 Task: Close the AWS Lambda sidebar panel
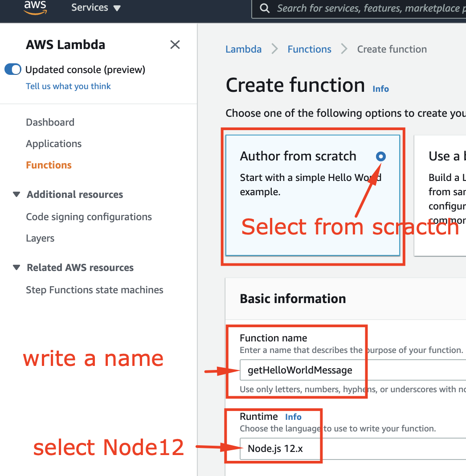coord(175,45)
